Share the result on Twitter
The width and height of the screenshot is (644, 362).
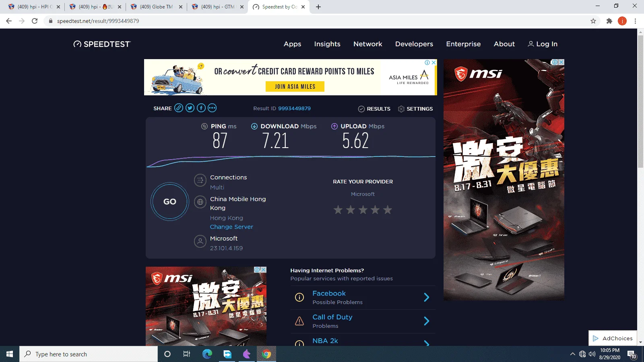(190, 108)
